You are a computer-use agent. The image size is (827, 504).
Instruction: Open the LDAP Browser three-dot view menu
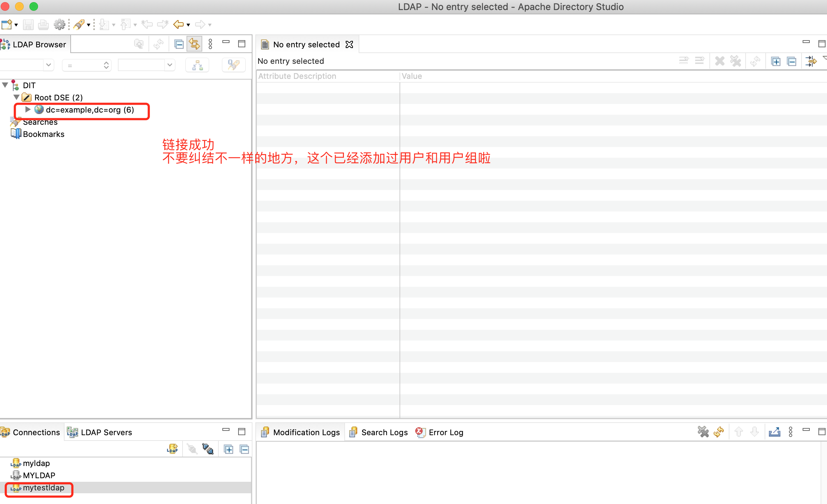tap(210, 43)
